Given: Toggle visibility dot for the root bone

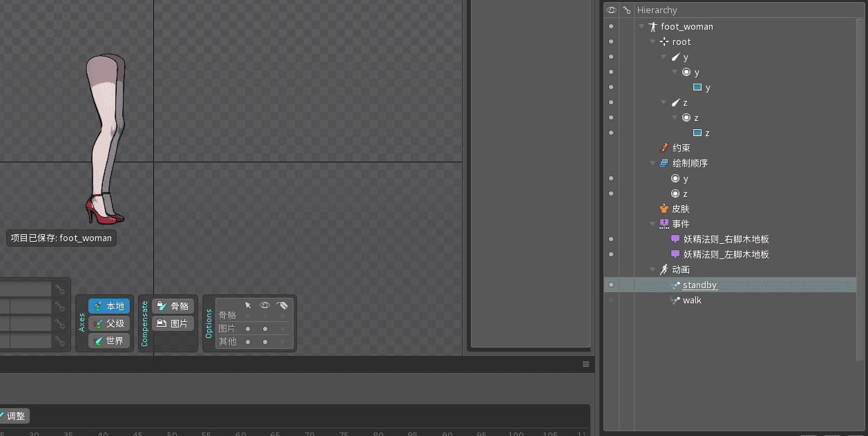Looking at the screenshot, I should pos(611,41).
